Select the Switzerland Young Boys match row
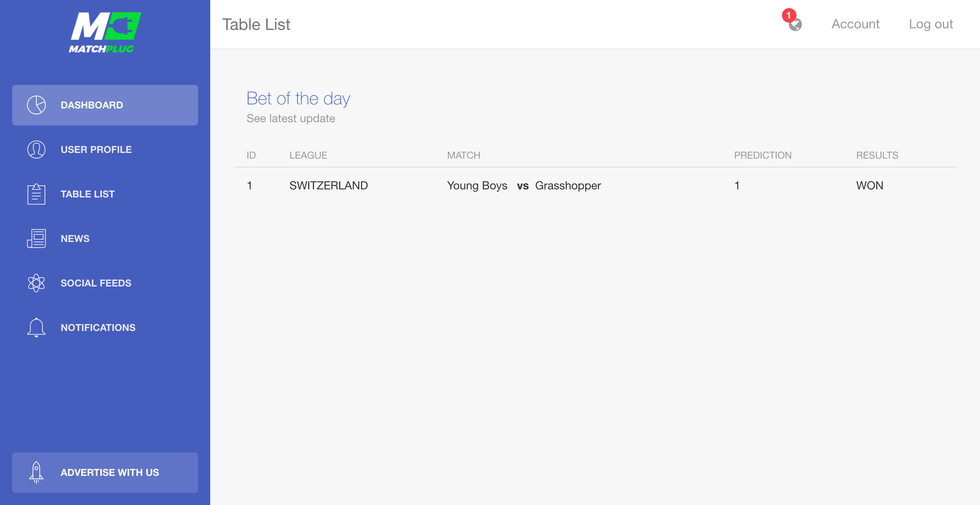Screen dimensions: 980x505 tap(595, 186)
